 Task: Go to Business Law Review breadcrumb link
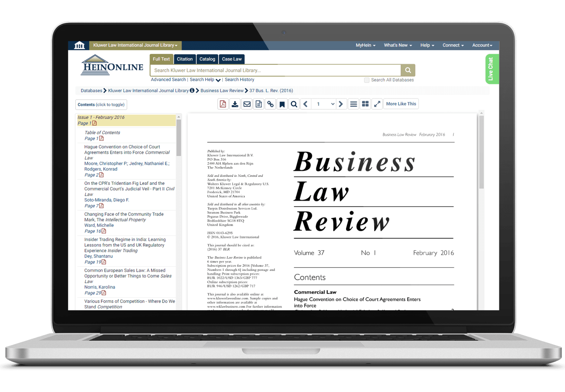(x=222, y=91)
